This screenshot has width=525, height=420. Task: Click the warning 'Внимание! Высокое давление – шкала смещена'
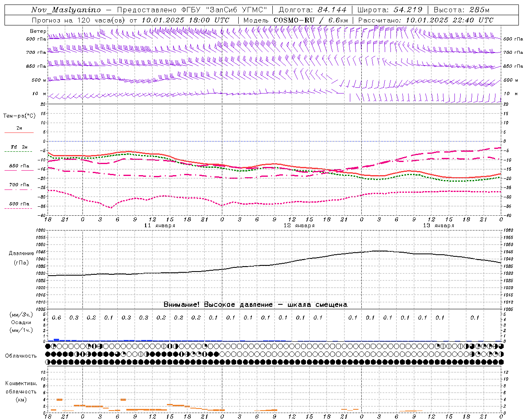click(x=255, y=304)
